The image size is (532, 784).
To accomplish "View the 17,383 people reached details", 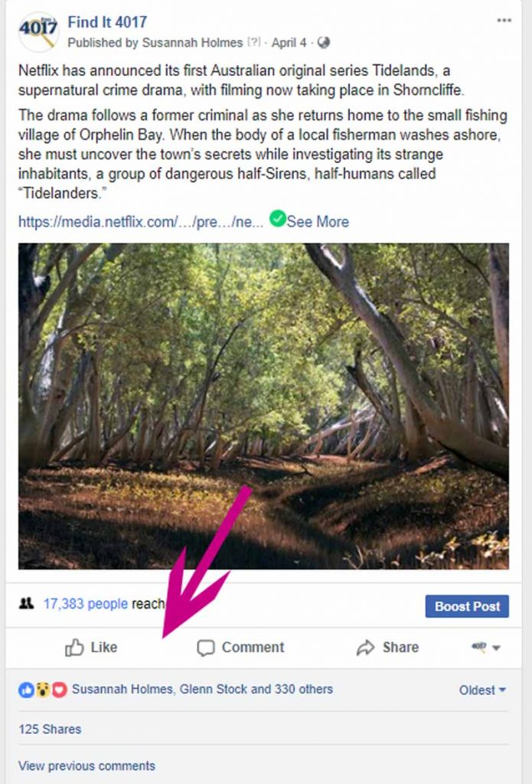I will tap(85, 604).
